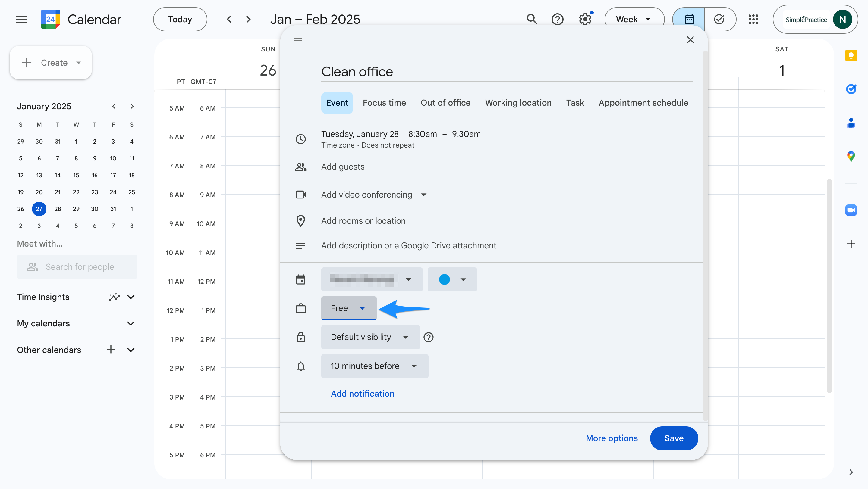Click the video camera conferencing icon
Image resolution: width=868 pixels, height=489 pixels.
coord(300,195)
